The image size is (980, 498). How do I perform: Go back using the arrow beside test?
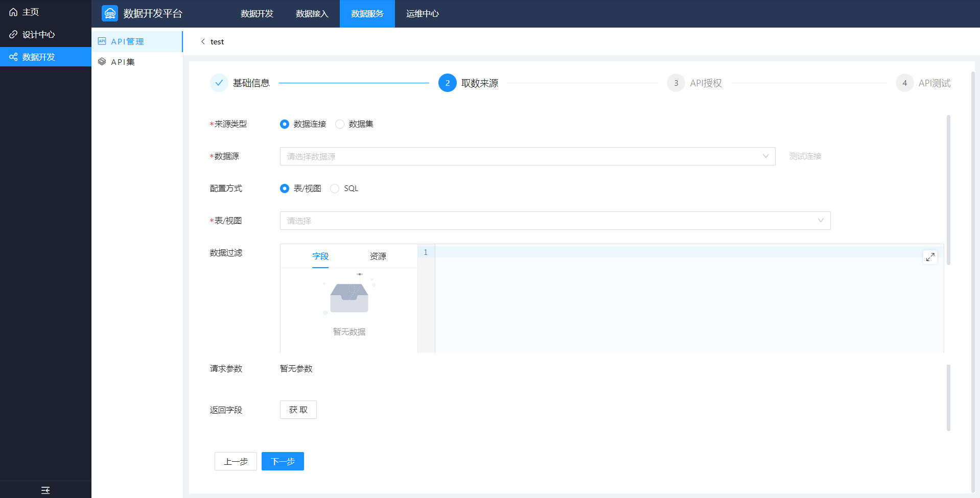coord(203,42)
